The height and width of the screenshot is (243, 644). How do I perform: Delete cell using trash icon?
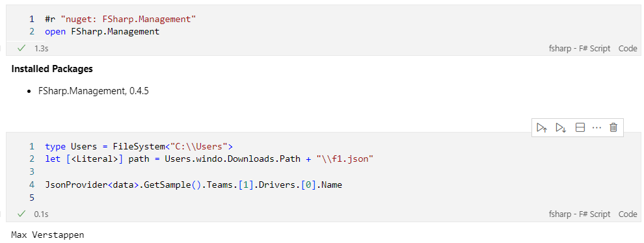click(613, 127)
